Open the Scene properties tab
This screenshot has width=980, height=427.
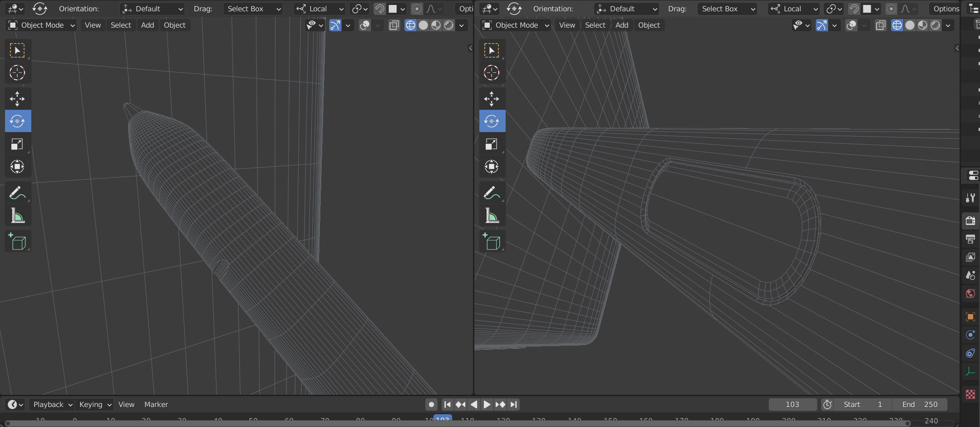pos(970,275)
